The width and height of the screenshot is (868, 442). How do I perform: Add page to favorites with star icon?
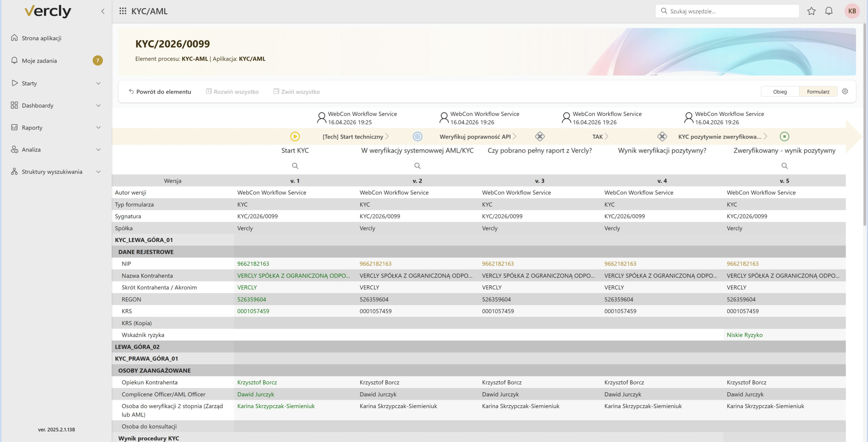click(x=811, y=11)
